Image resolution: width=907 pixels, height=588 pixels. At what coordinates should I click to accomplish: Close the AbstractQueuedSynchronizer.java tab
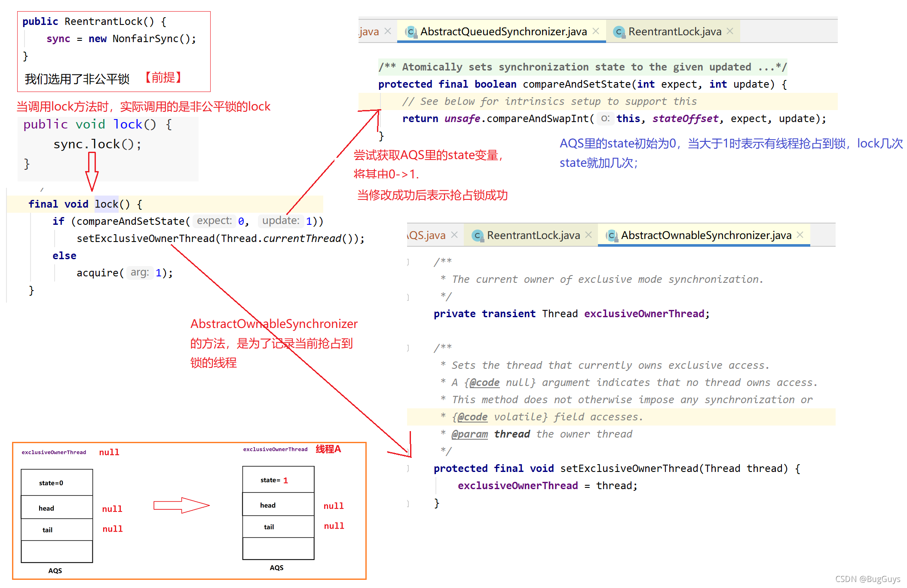[596, 31]
